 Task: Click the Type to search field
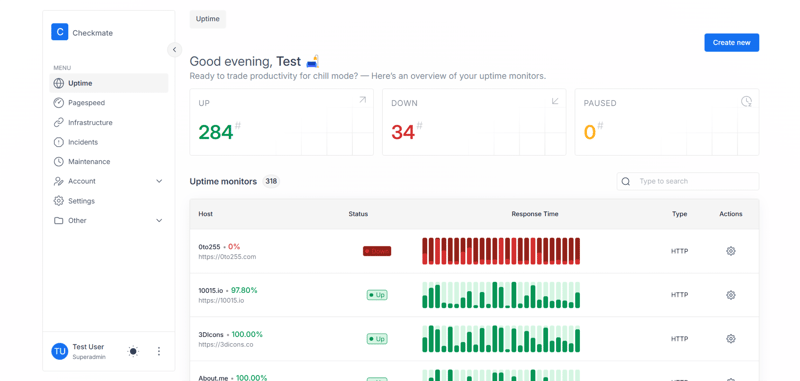[688, 181]
